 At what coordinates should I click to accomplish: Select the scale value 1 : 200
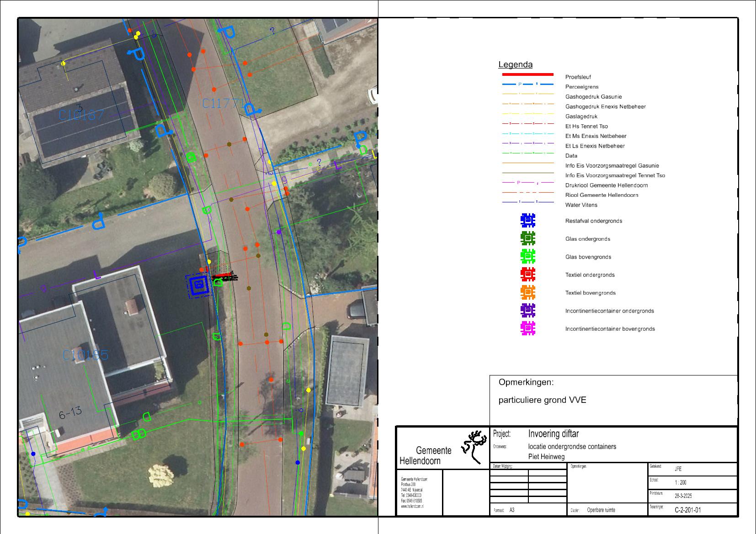coord(680,482)
